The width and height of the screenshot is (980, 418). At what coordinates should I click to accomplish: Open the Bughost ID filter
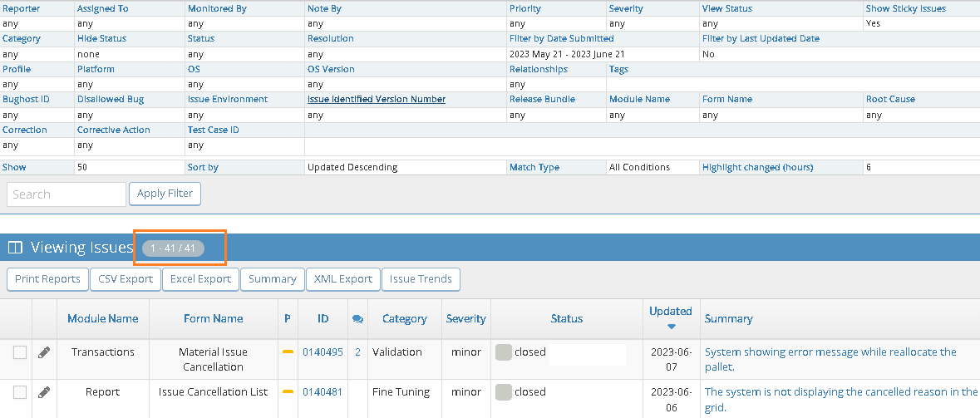pos(26,100)
